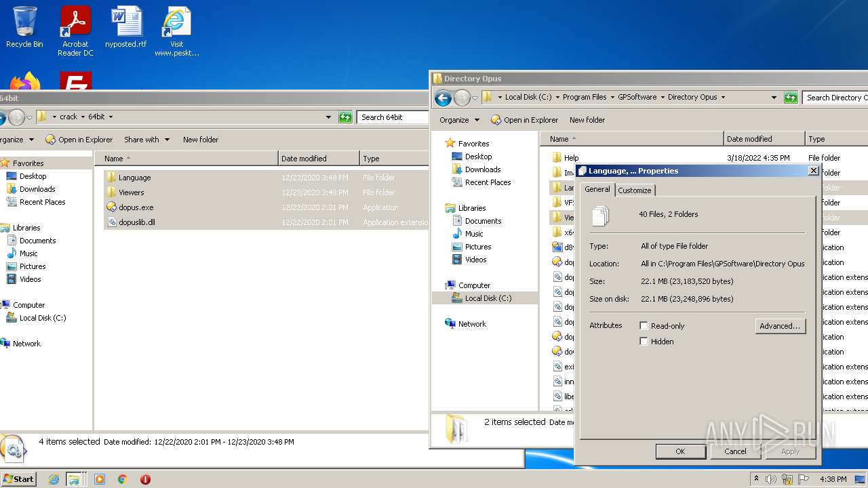Open Internet Explorer from the taskbar
This screenshot has width=868, height=488.
tap(54, 479)
